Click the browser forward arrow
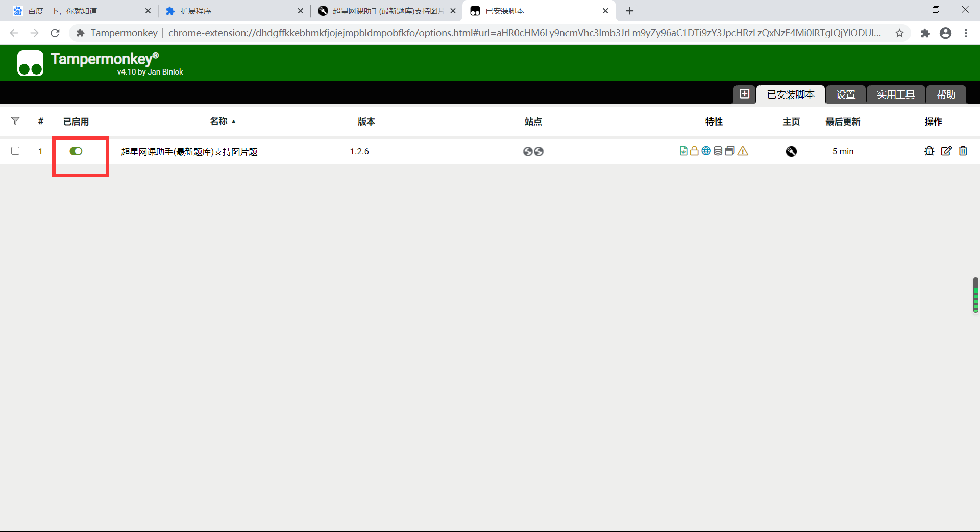Screen dimensions: 980x532 (34, 33)
